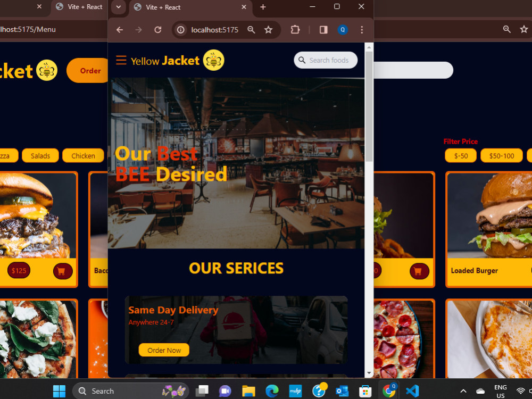Open a new tab with plus button

click(263, 7)
